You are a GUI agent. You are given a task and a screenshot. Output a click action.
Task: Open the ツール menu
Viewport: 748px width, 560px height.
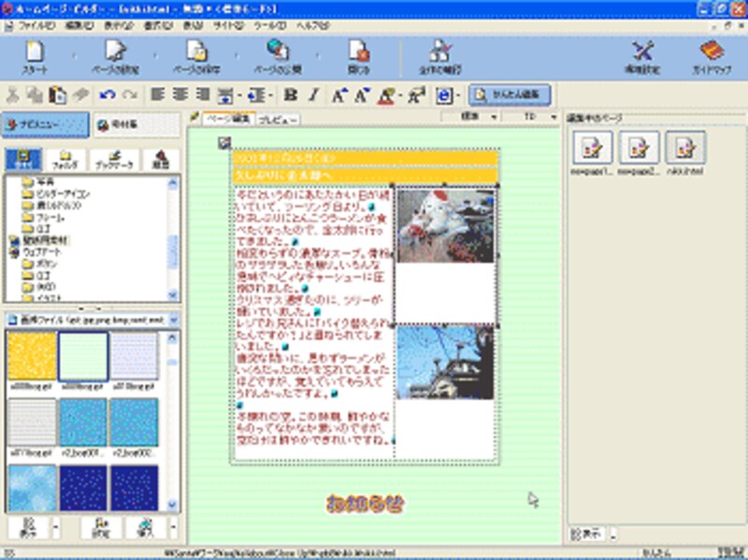269,26
